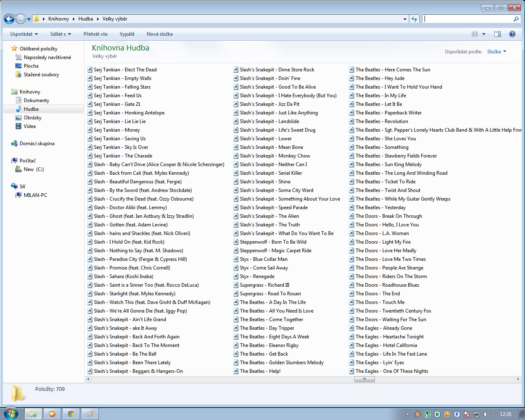The height and width of the screenshot is (420, 525).
Task: Click the Chrome icon in the taskbar
Action: point(71,414)
